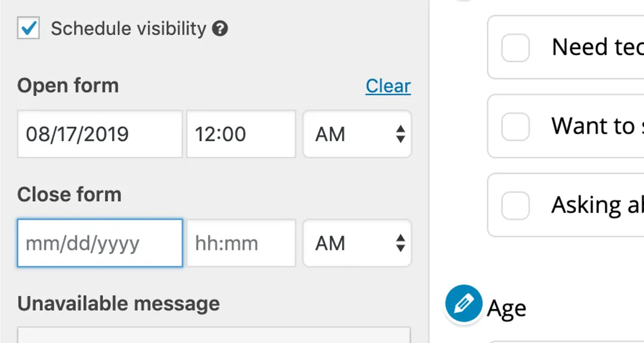Click the down arrow on Close form AM/PM stepper
644x343 pixels.
[x=400, y=249]
